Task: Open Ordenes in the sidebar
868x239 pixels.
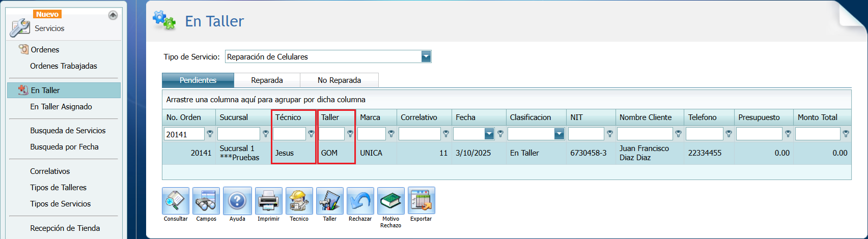Action: click(45, 49)
